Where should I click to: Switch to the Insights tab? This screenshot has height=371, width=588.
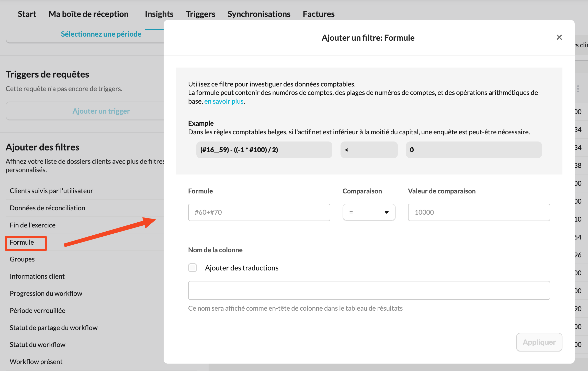point(159,14)
